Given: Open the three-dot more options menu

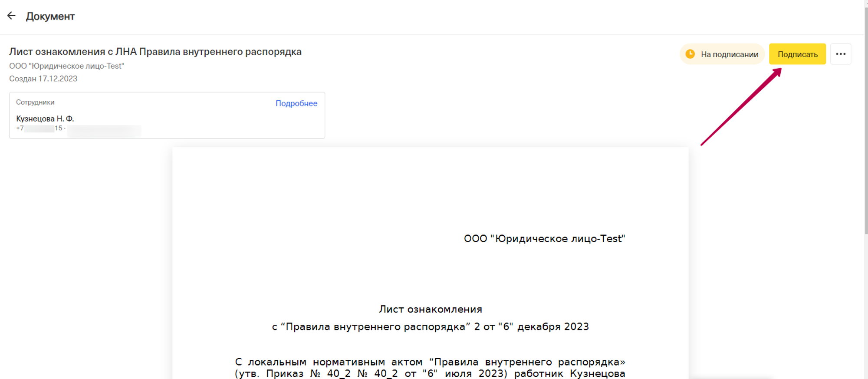Looking at the screenshot, I should point(841,54).
